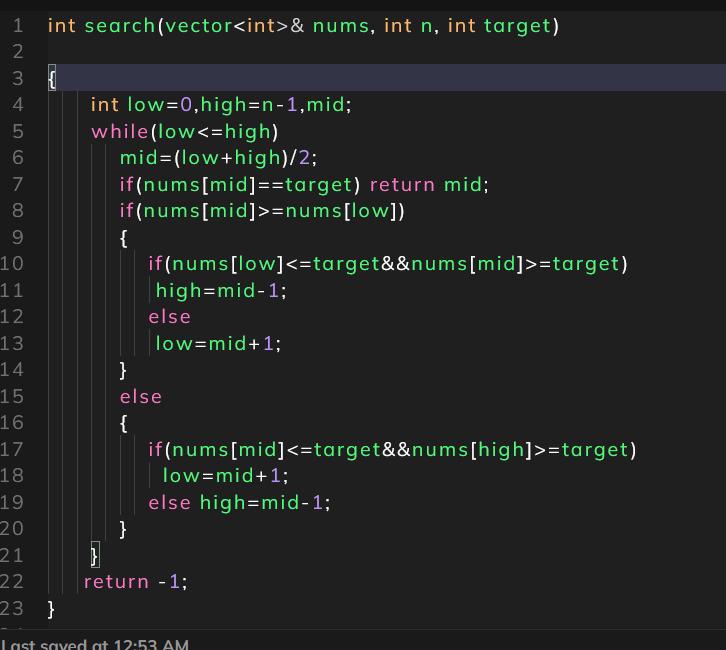The height and width of the screenshot is (650, 726).
Task: Click the final closing brace on line 23
Action: tap(51, 609)
